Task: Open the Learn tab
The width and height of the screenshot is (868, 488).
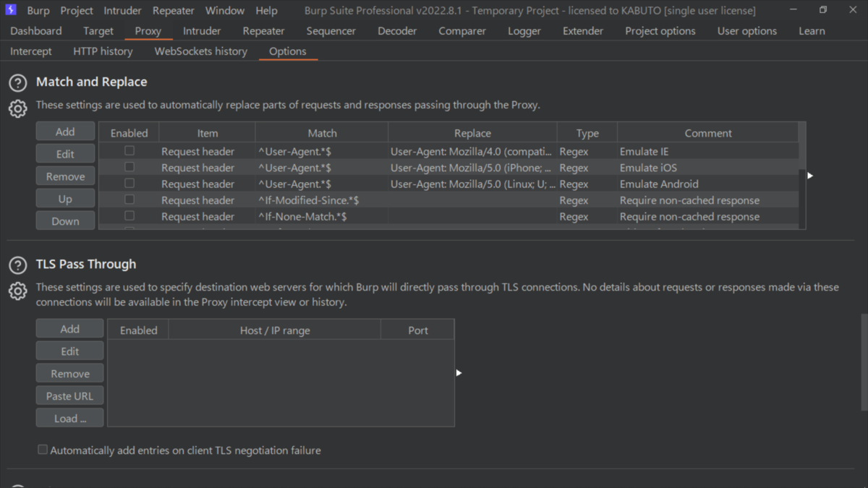Action: 812,31
